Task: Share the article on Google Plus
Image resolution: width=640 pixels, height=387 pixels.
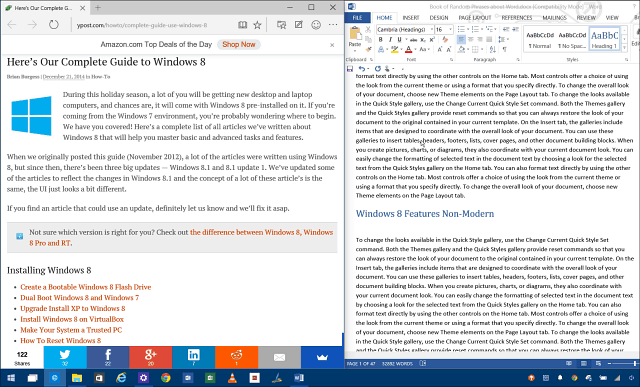Action: pos(151,357)
